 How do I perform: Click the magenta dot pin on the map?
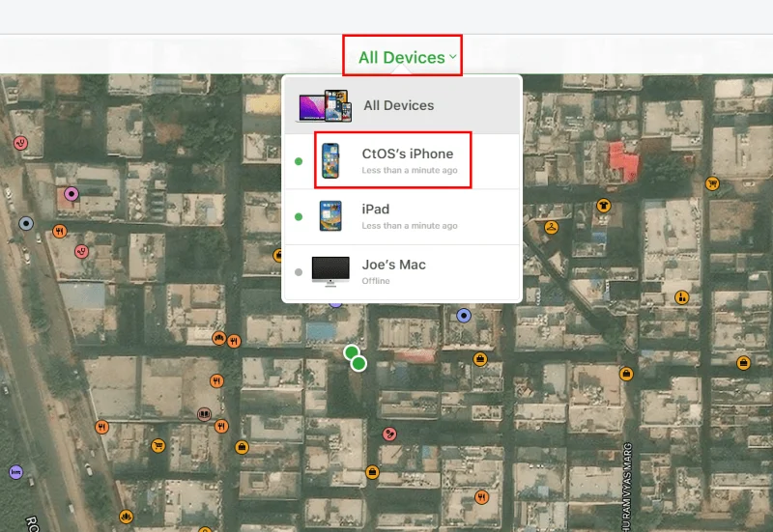[72, 194]
